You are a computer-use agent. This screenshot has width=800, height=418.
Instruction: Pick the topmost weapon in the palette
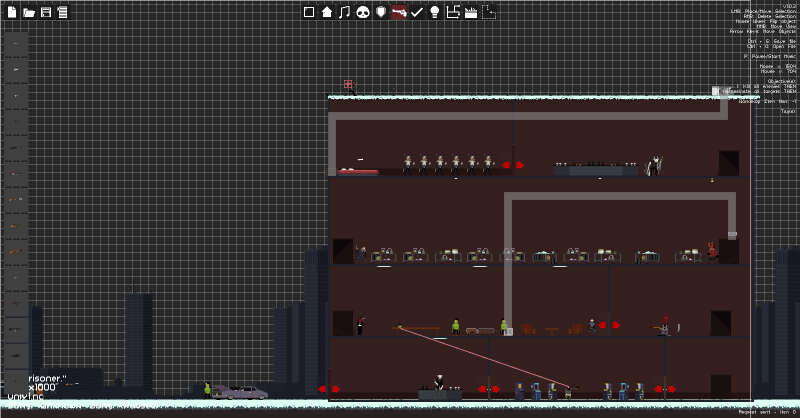click(16, 44)
